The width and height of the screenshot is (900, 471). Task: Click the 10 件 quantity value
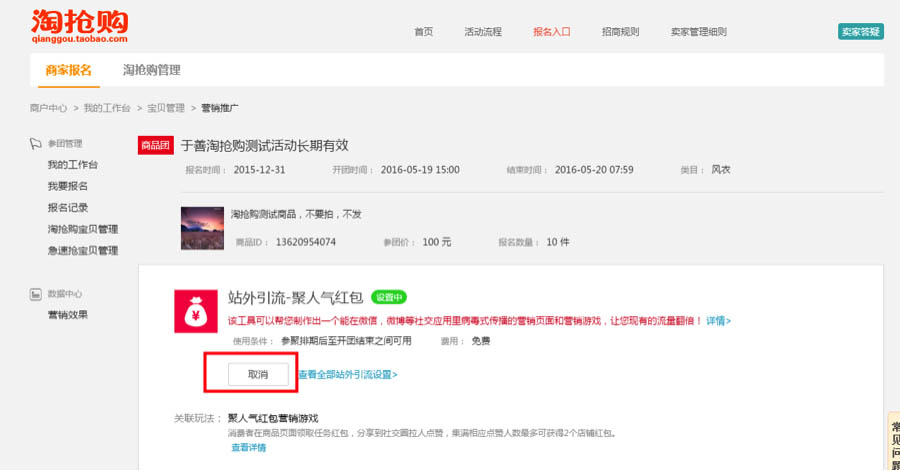pyautogui.click(x=558, y=242)
